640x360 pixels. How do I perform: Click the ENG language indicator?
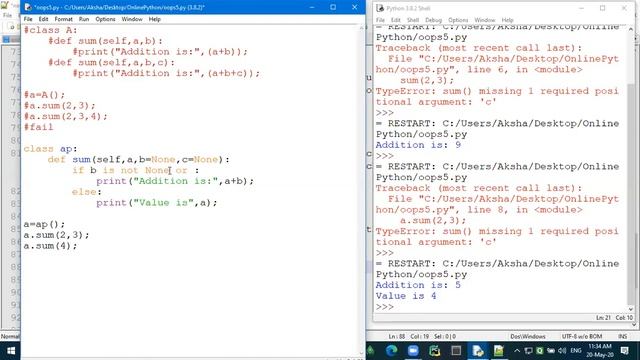[x=576, y=351]
